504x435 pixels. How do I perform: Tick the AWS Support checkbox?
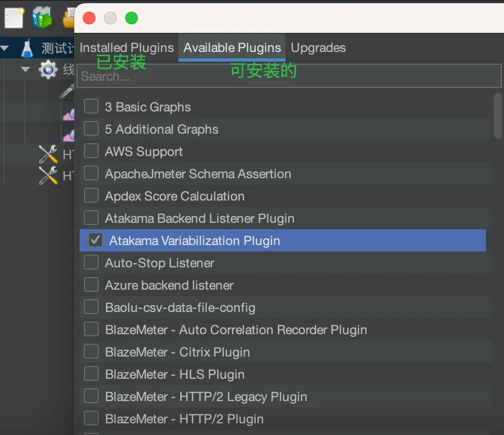tap(91, 151)
